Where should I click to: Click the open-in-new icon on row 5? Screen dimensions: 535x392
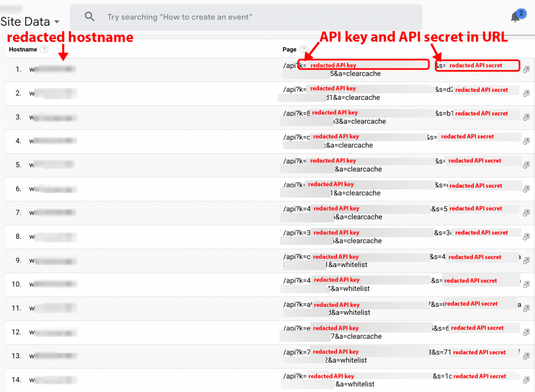point(526,164)
